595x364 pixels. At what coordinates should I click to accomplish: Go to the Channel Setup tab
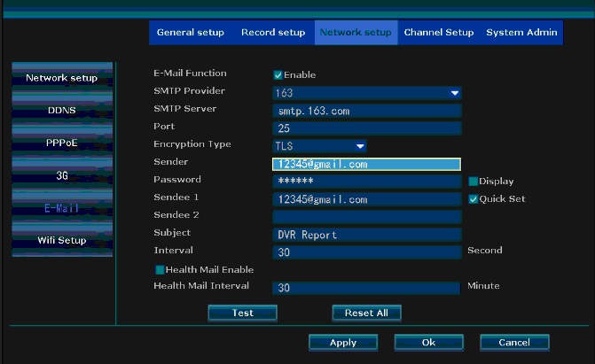[438, 33]
